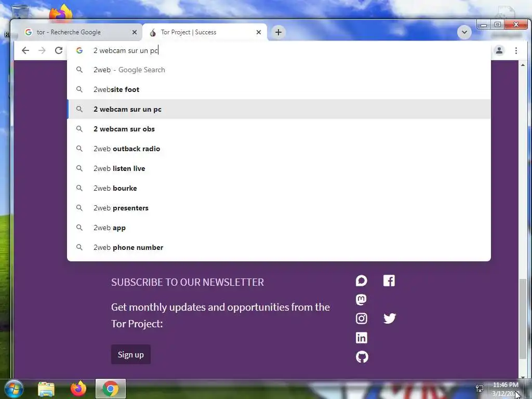Screen dimensions: 532x399
Task: Click the Sign up newsletter button
Action: pos(130,354)
